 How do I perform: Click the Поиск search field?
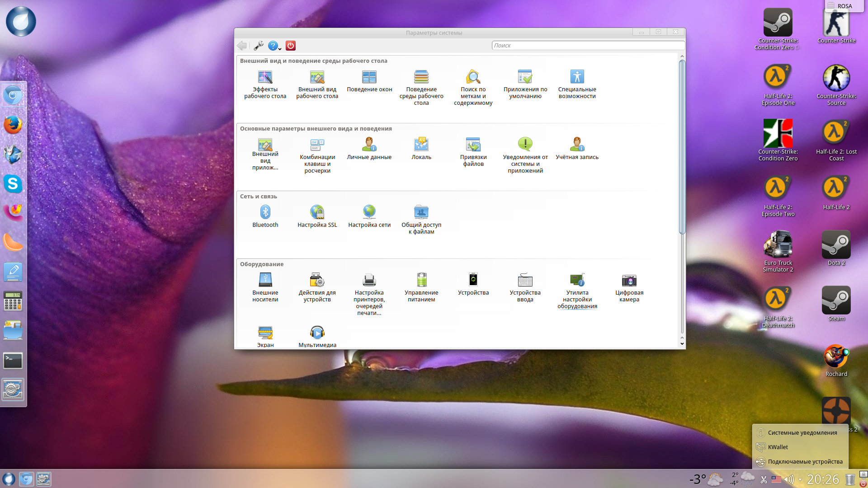[588, 46]
